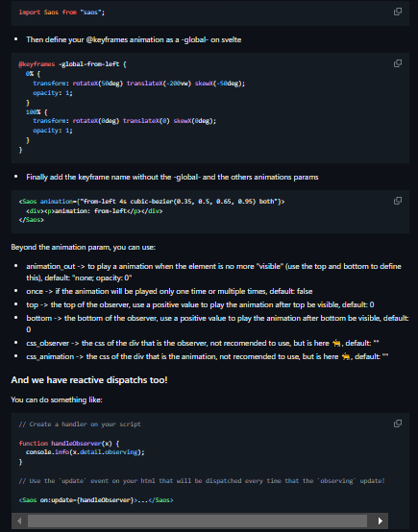Click the "bottom" observer option bullet
Viewport: 418px width, 532px height.
pyautogui.click(x=217, y=324)
